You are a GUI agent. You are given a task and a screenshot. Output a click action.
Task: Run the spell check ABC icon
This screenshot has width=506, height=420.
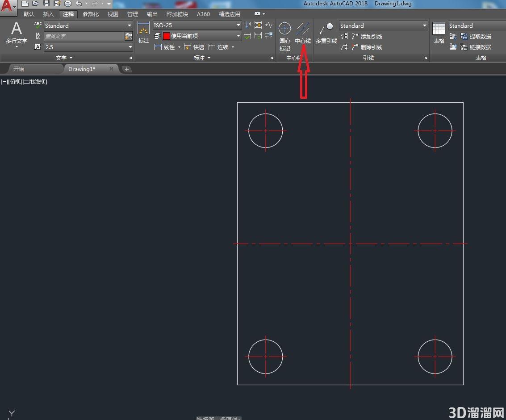pos(38,25)
